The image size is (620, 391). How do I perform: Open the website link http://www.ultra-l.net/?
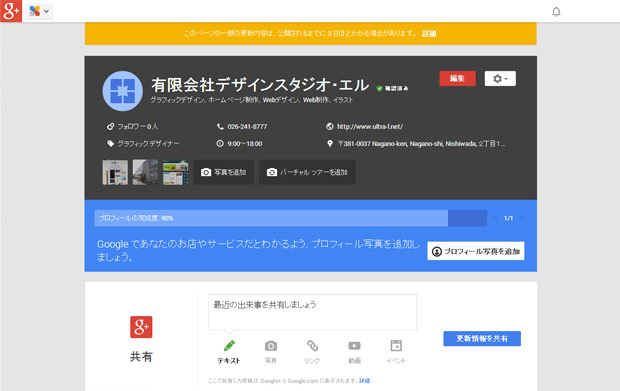(370, 127)
